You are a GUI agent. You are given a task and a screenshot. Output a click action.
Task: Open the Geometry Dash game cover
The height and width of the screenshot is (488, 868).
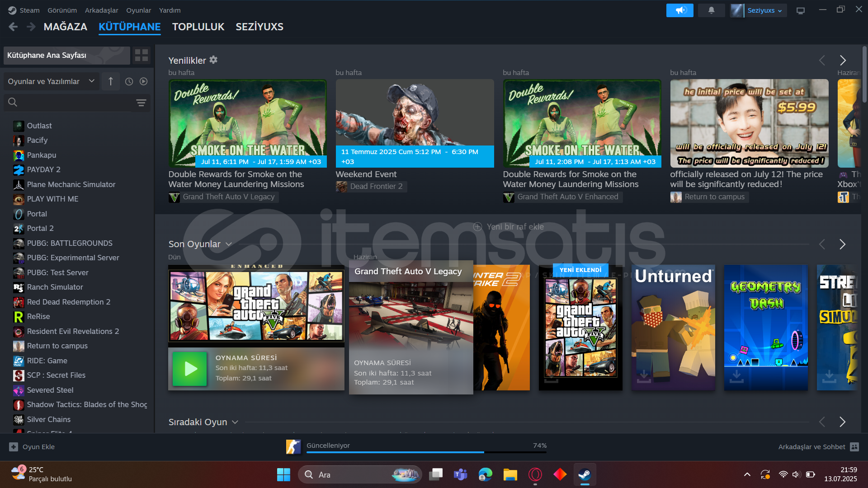tap(766, 328)
